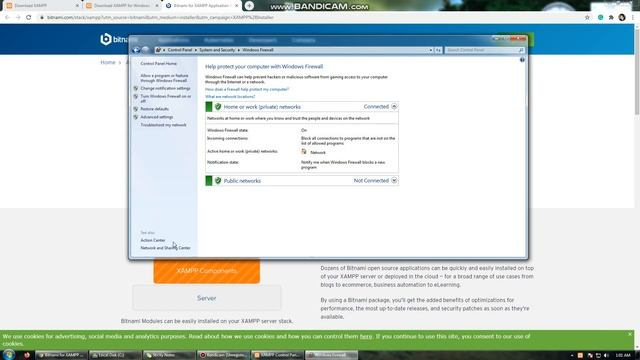
Task: Click green shield icon on Public networks
Action: tap(218, 180)
